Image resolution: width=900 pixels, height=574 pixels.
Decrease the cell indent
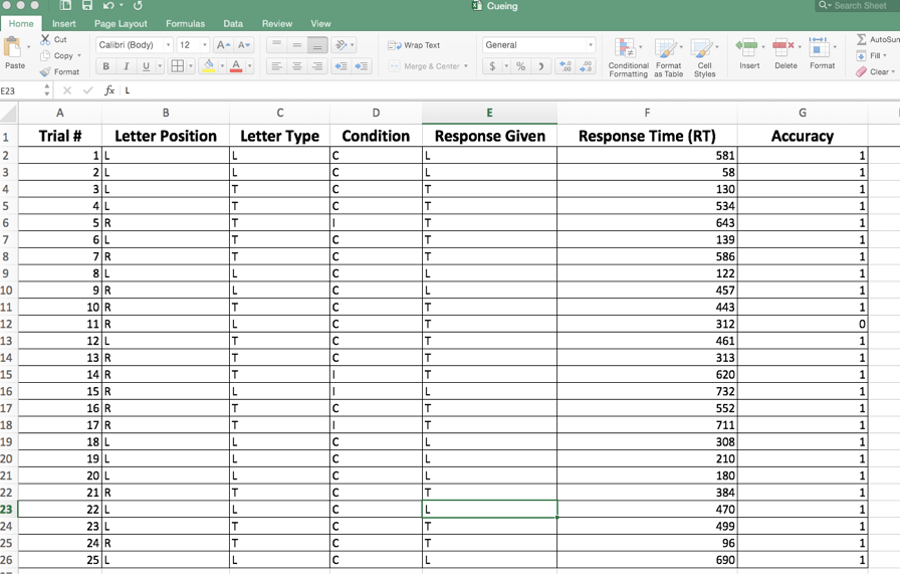click(x=341, y=66)
